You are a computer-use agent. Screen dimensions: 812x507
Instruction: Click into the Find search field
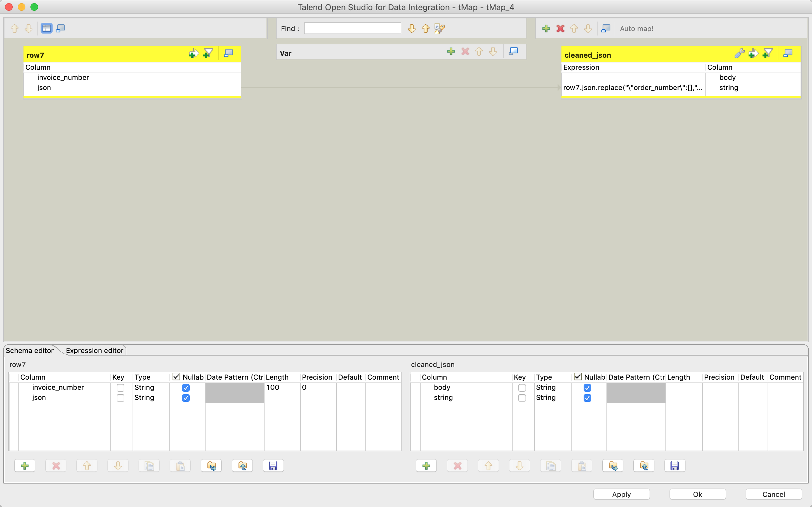tap(352, 29)
